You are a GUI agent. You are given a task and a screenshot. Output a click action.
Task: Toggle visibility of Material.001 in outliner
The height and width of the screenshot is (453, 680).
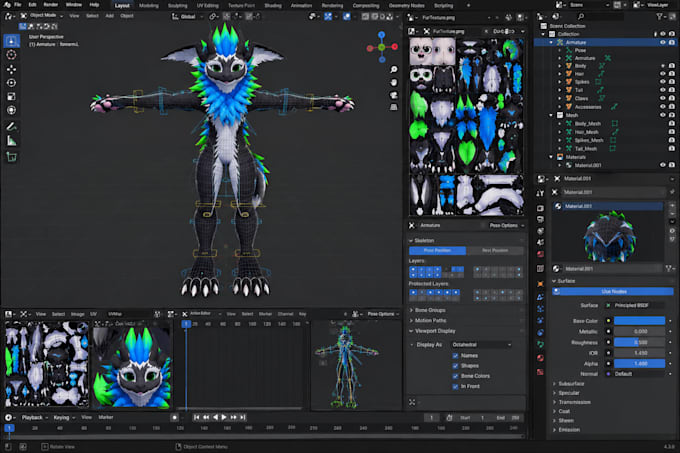click(663, 165)
